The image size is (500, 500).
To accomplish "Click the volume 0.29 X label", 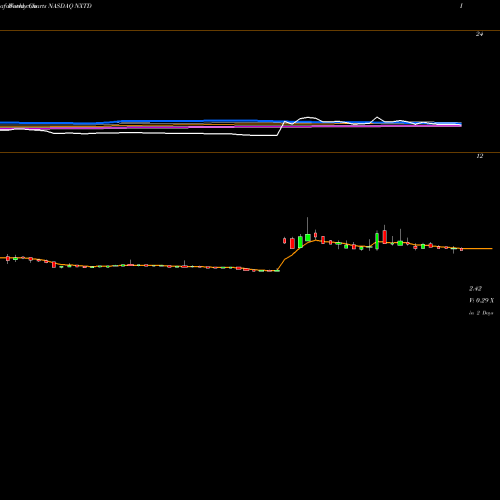I will coord(481,301).
